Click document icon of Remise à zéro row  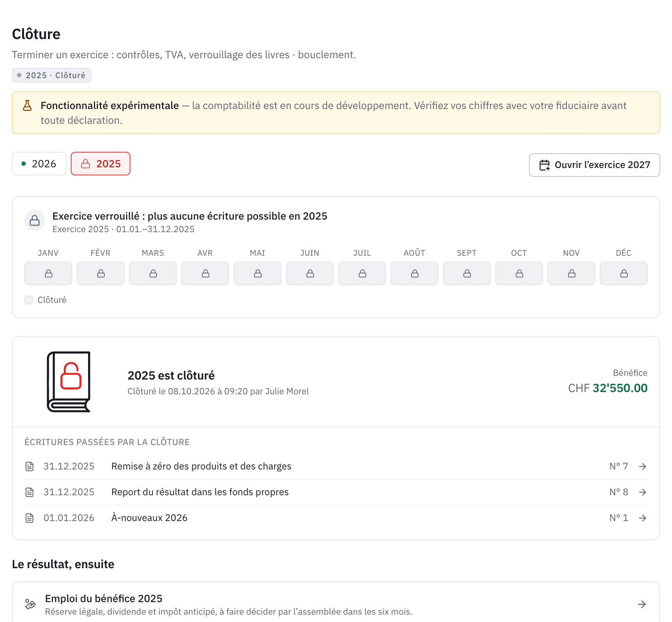[x=29, y=466]
